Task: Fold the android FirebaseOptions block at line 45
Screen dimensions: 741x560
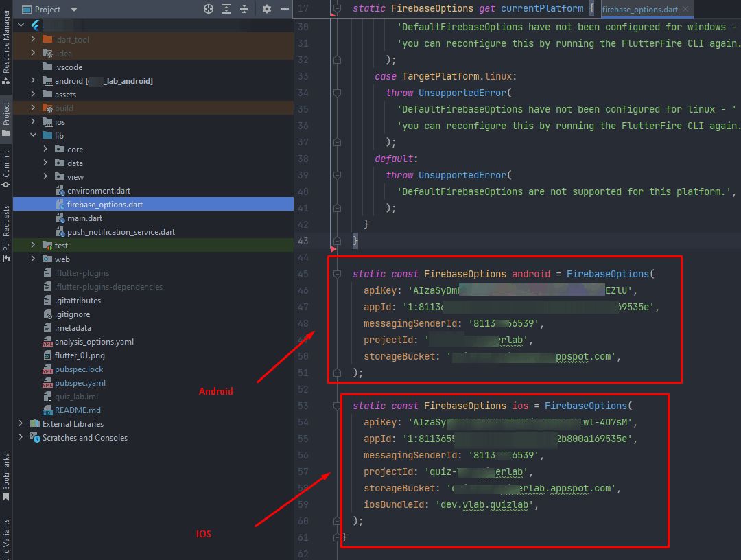Action: [336, 274]
